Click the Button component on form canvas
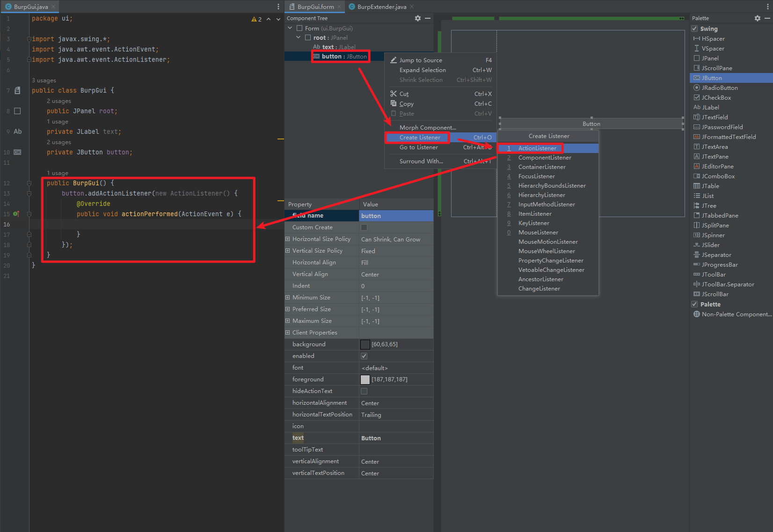 591,124
